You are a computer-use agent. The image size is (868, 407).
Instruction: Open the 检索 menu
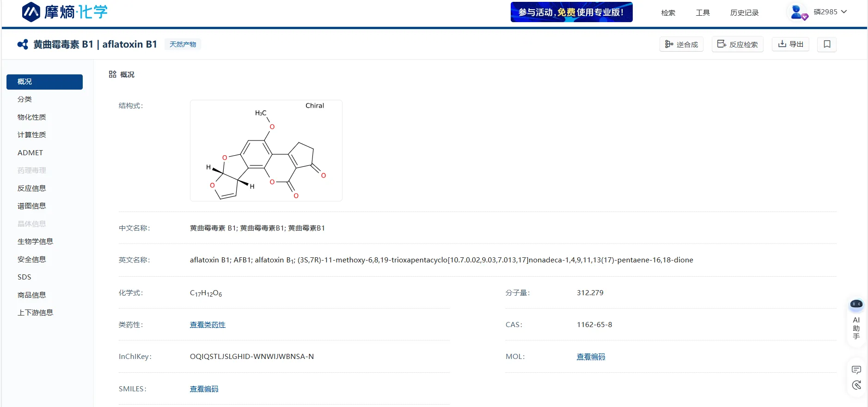coord(668,12)
